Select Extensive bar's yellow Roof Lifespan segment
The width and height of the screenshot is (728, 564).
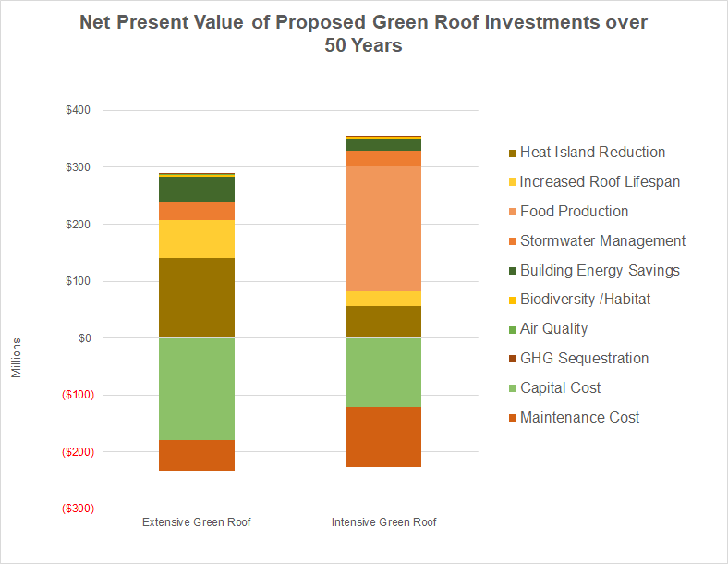pyautogui.click(x=197, y=239)
